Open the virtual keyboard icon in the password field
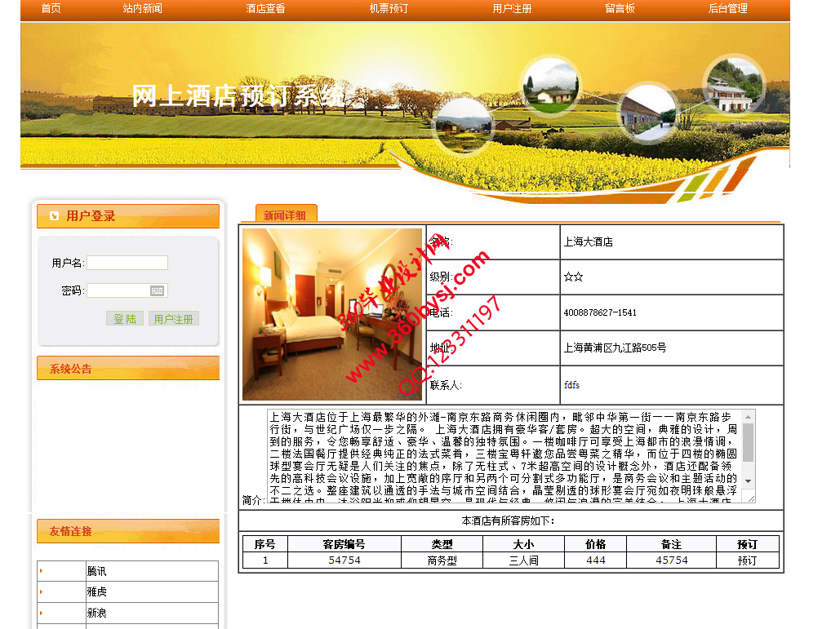 click(x=157, y=290)
